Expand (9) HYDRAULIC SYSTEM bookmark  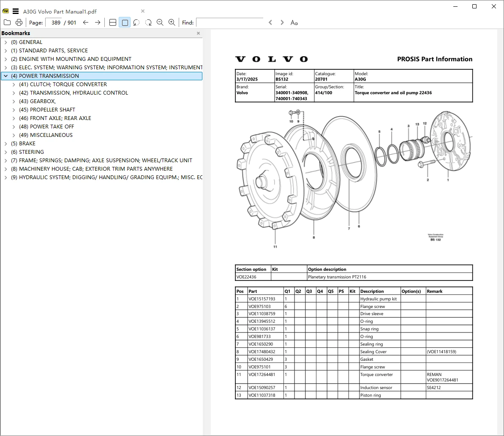click(6, 177)
